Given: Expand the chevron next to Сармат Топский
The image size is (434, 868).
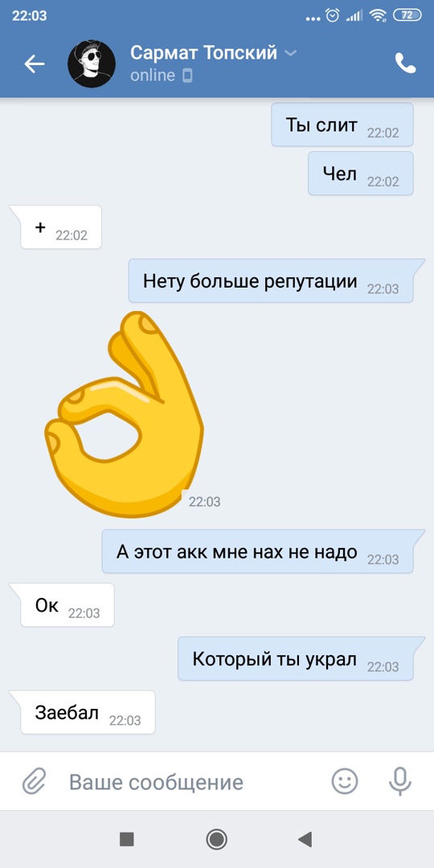Looking at the screenshot, I should click(x=291, y=53).
